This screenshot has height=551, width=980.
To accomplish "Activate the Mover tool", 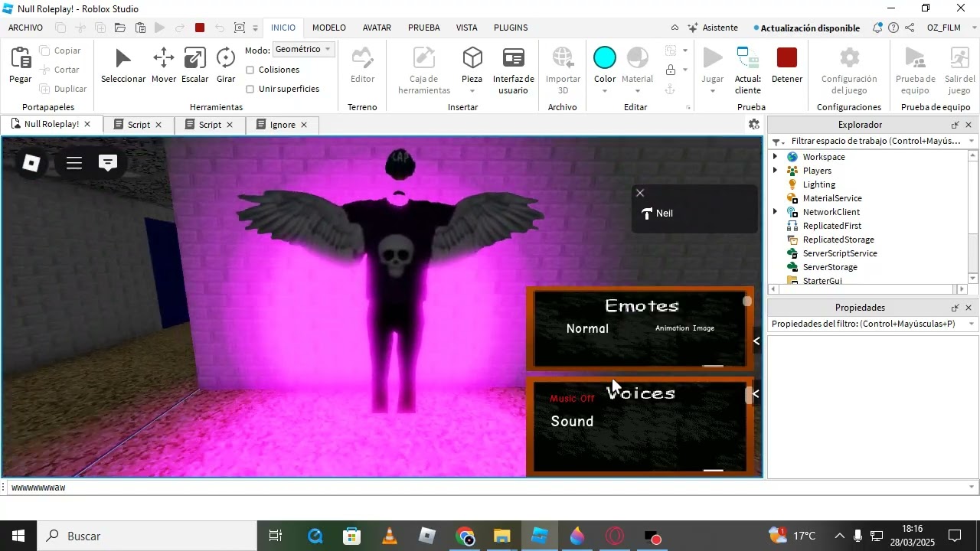I will pyautogui.click(x=164, y=58).
